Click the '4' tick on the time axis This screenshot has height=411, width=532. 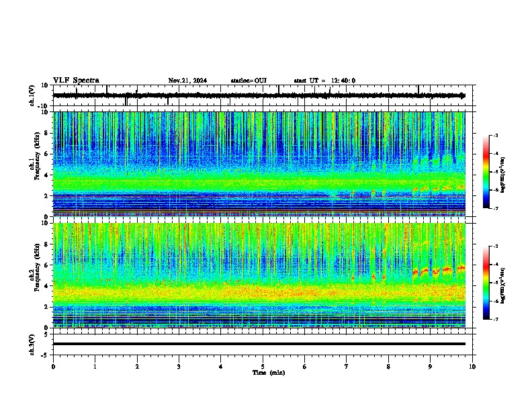221,367
